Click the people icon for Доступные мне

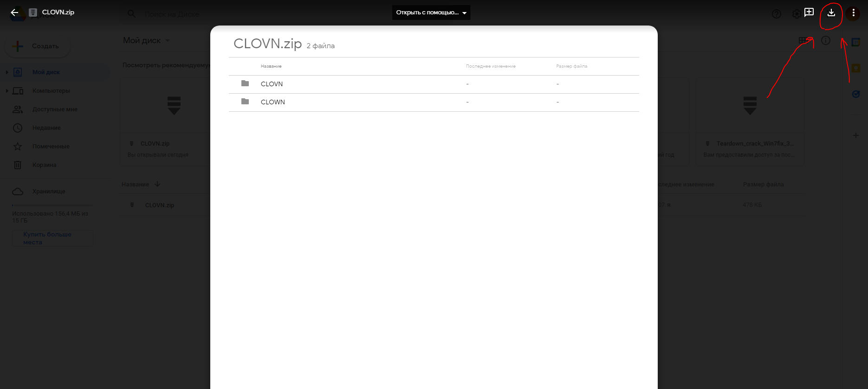click(x=18, y=109)
